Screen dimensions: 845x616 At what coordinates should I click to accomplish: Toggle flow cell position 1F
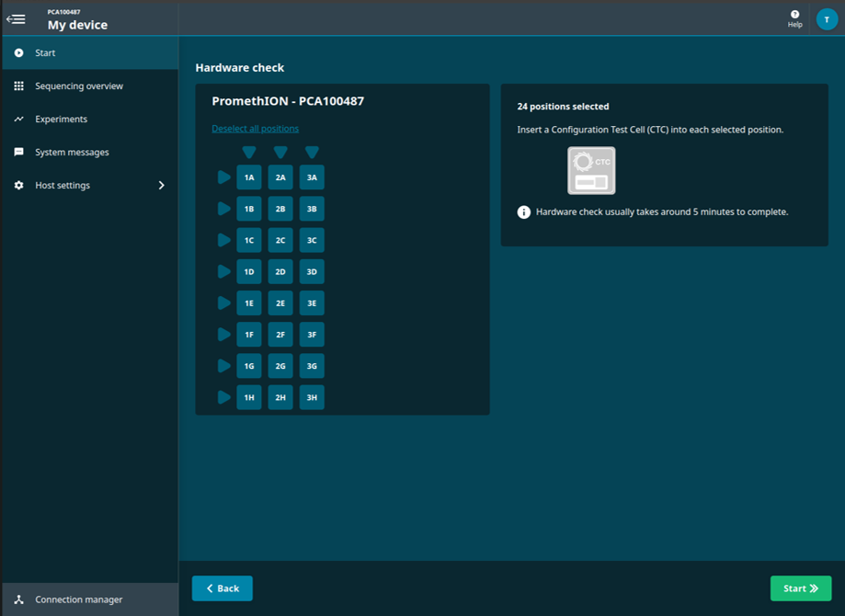pyautogui.click(x=249, y=335)
